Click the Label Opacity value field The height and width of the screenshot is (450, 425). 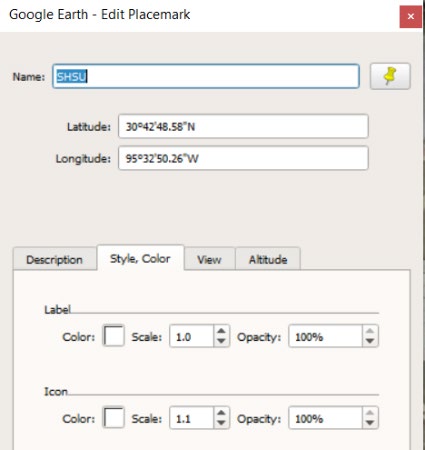tap(325, 336)
